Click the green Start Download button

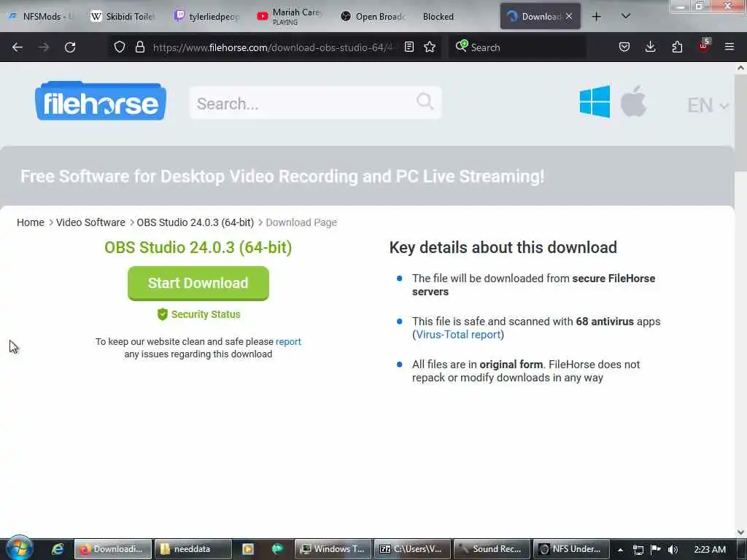198,284
